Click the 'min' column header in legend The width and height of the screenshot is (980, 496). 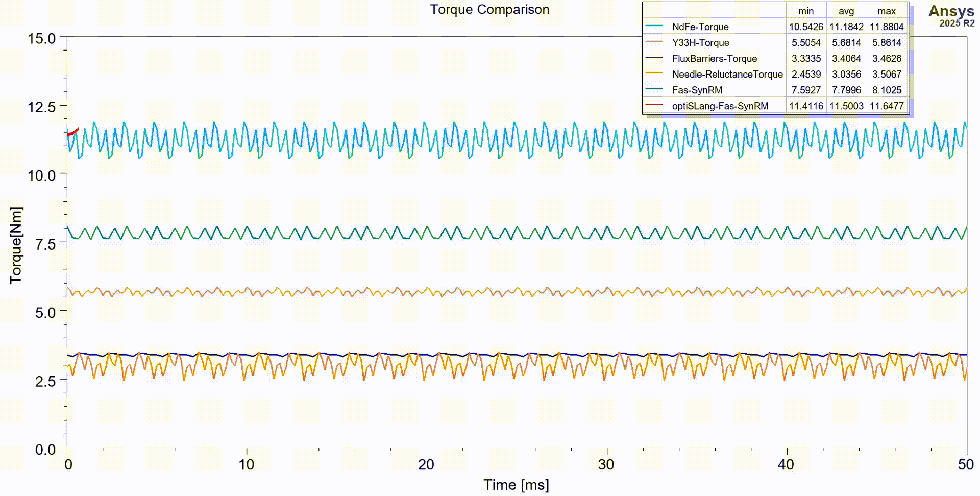pos(806,11)
